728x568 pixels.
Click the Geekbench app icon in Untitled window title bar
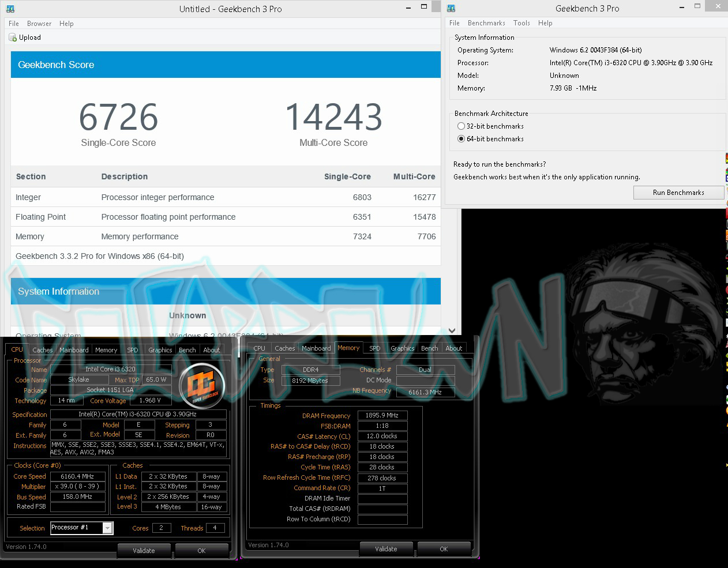10,9
